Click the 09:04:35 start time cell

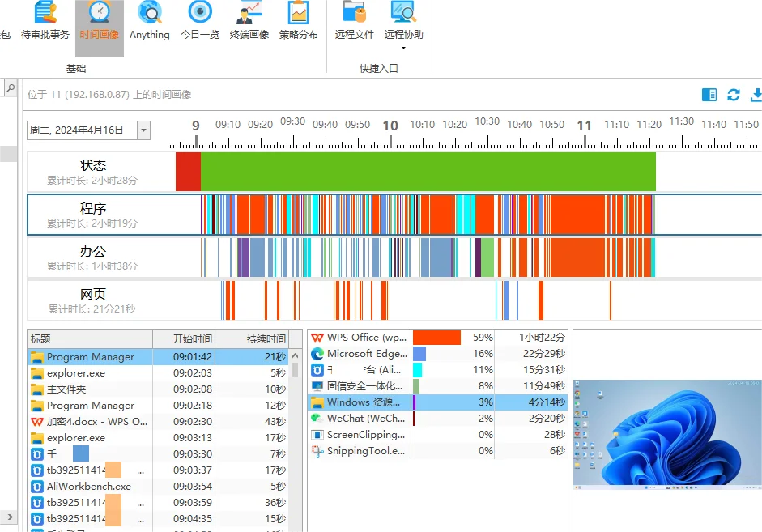193,519
